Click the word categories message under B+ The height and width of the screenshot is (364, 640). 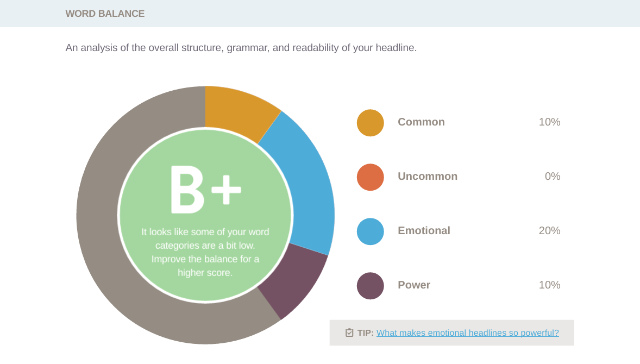pyautogui.click(x=205, y=252)
